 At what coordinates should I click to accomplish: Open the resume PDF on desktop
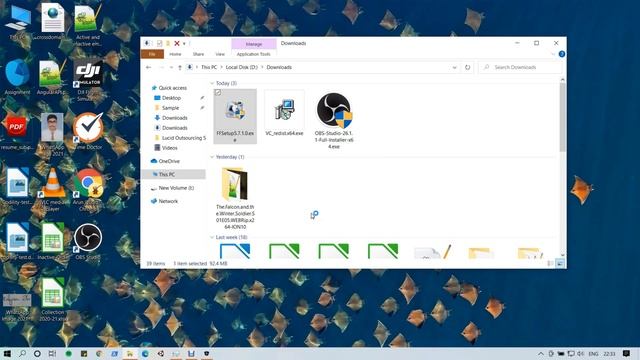point(16,131)
